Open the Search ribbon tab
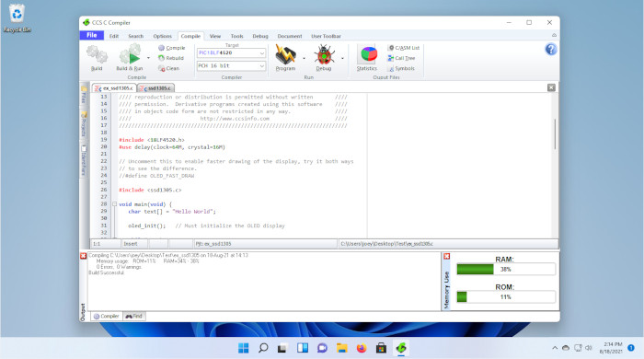 [x=135, y=36]
